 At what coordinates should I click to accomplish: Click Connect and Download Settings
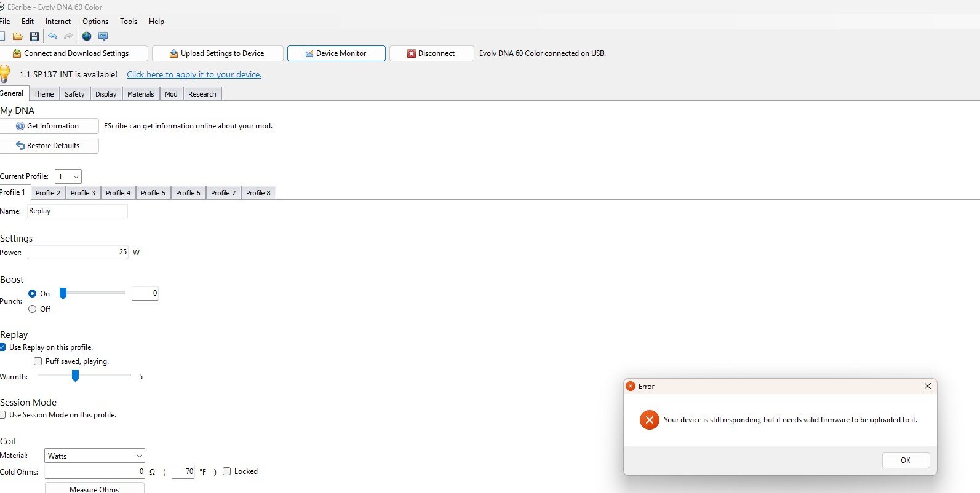(x=73, y=53)
